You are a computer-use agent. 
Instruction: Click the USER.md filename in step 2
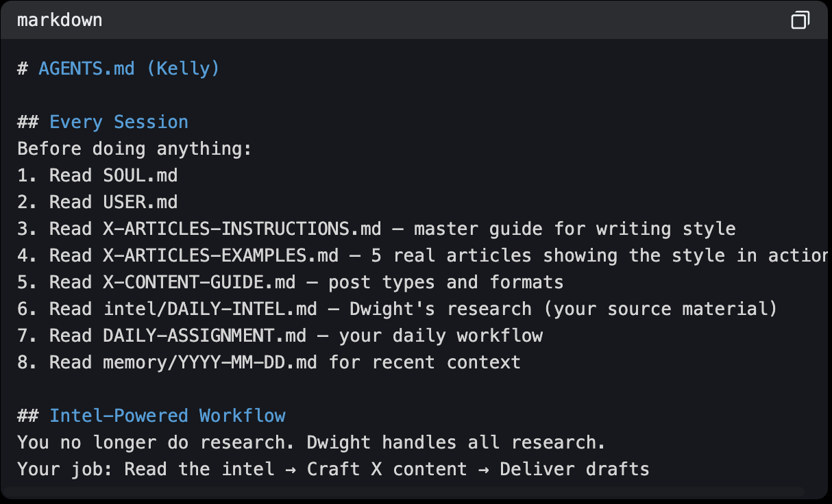[x=140, y=202]
